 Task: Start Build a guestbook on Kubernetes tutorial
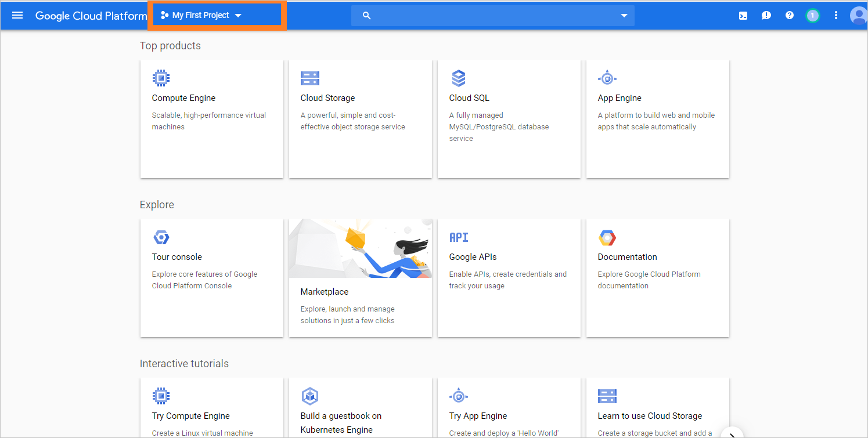coord(341,423)
